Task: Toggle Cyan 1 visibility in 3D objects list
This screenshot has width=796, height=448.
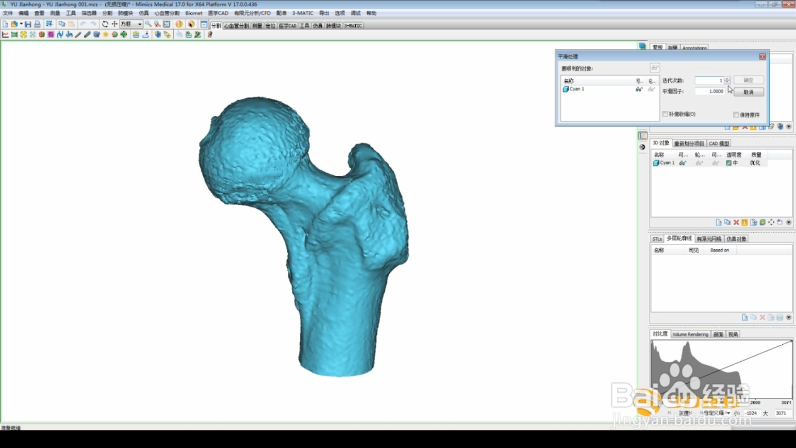Action: point(683,163)
